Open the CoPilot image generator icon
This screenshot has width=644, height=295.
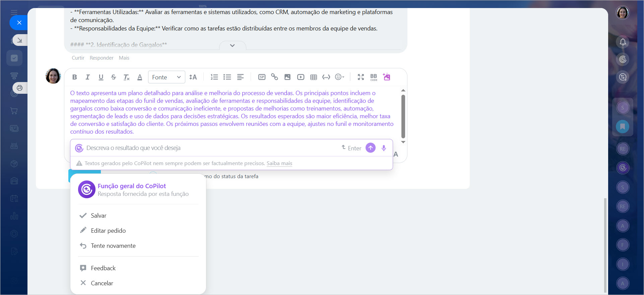click(x=387, y=77)
